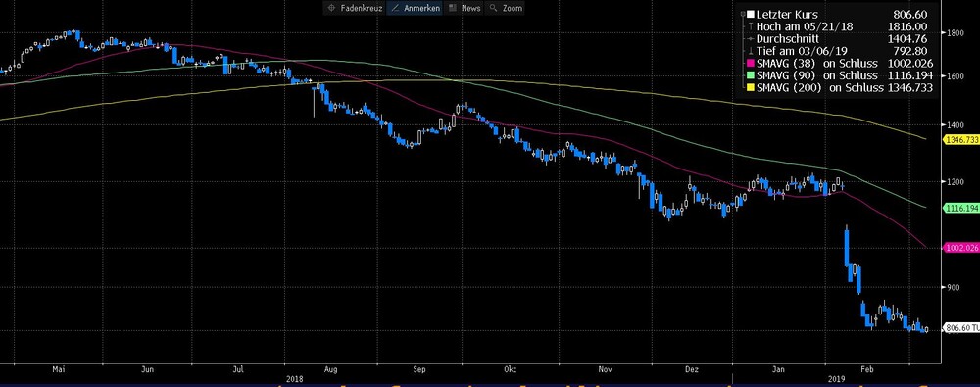Click the Durchschnitt value 1404.76
Viewport: 980px width, 387px height.
[906, 39]
